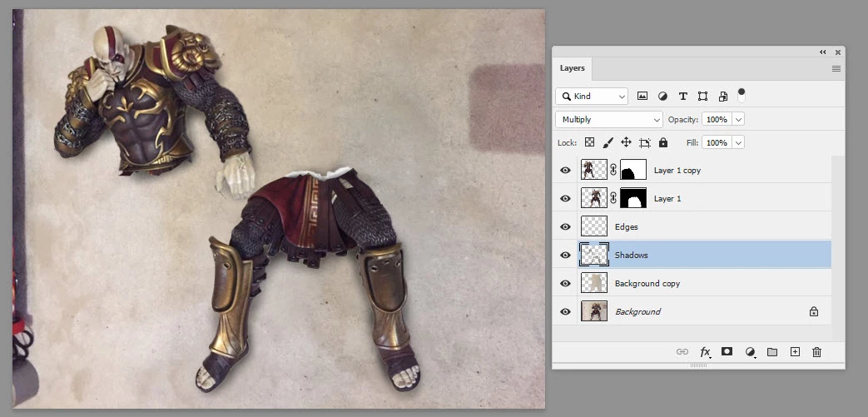This screenshot has height=417, width=868.
Task: Delete layer trash icon
Action: (816, 351)
